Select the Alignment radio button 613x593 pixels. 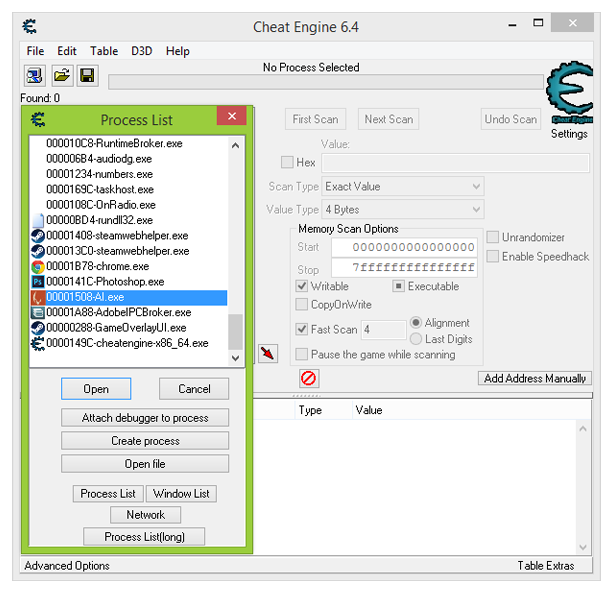416,322
